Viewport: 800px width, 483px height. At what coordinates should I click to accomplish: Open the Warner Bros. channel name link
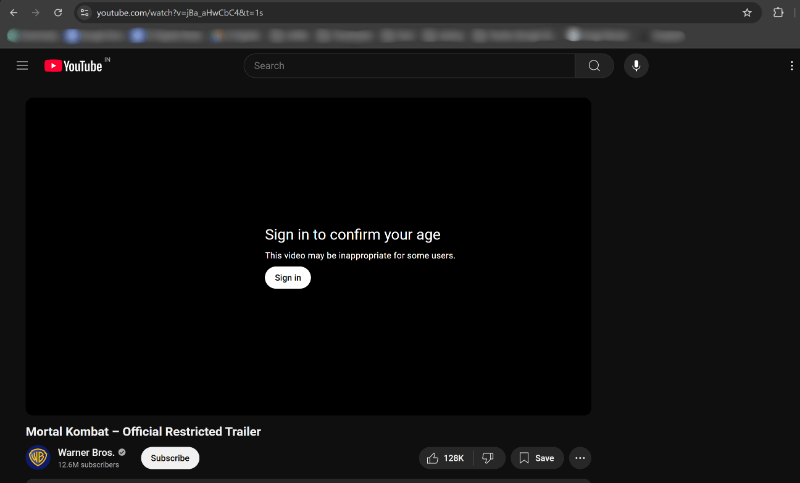86,452
